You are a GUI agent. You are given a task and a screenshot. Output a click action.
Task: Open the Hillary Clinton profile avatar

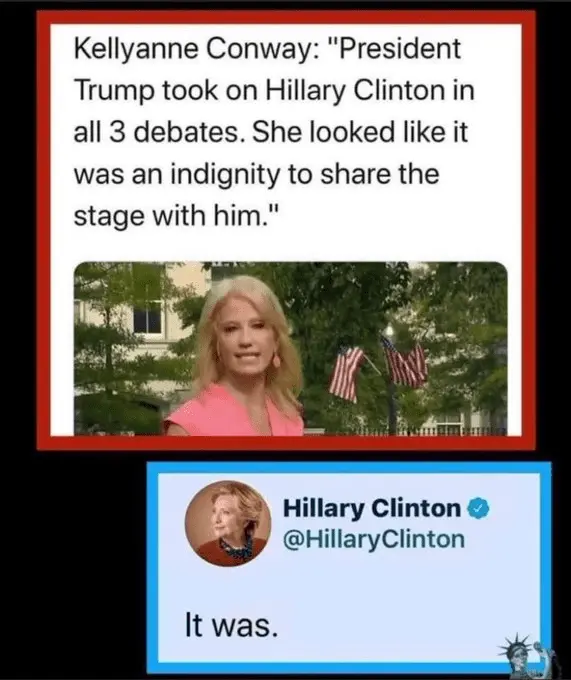click(228, 523)
